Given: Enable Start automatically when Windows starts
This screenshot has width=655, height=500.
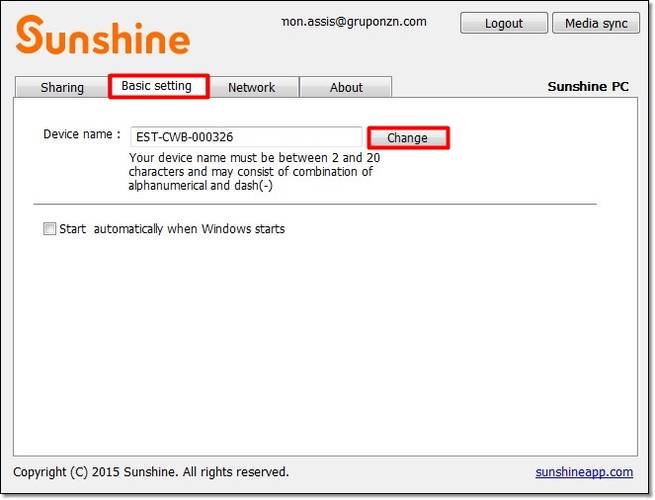Looking at the screenshot, I should [49, 228].
